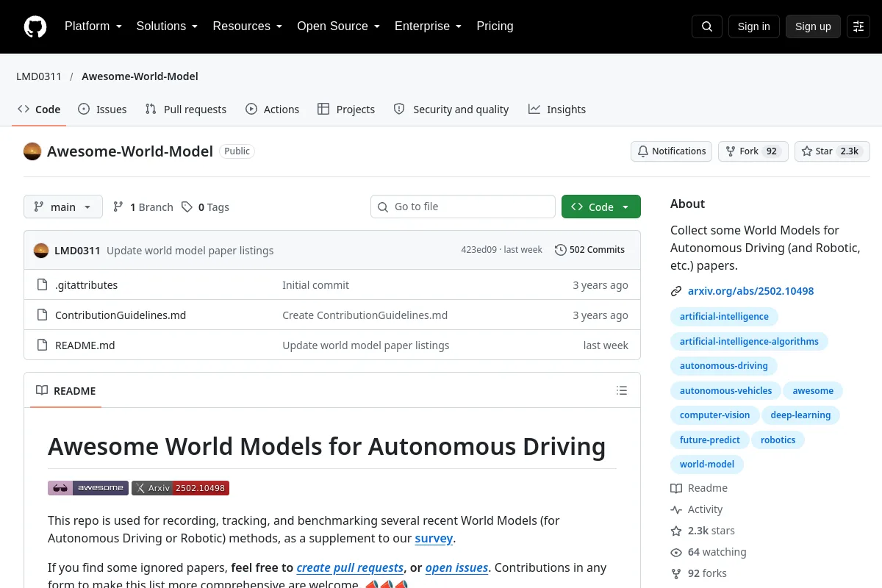The height and width of the screenshot is (588, 882).
Task: Click the artificial-intelligence topic tag
Action: click(724, 317)
